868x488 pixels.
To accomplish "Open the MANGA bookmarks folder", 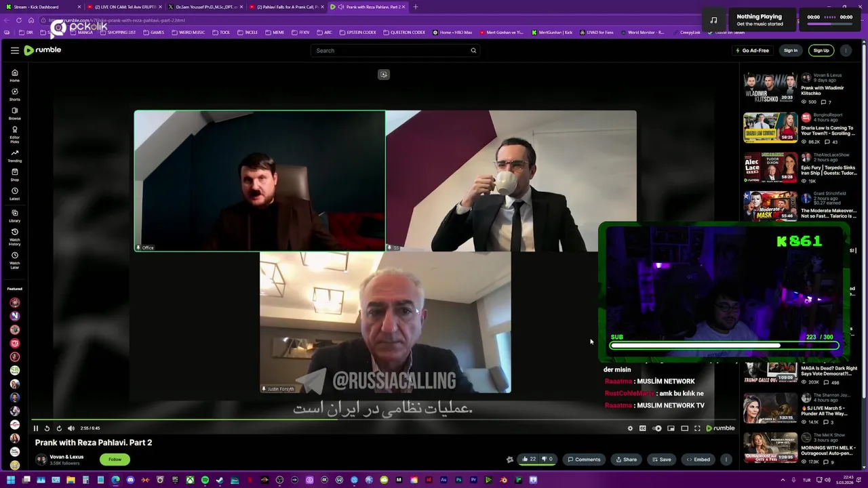I will click(82, 33).
